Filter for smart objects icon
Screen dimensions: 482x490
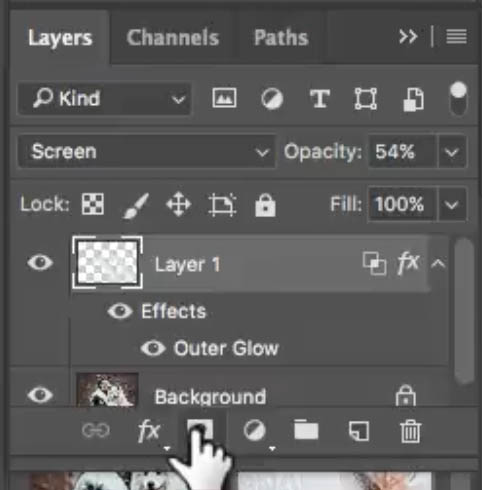point(413,99)
